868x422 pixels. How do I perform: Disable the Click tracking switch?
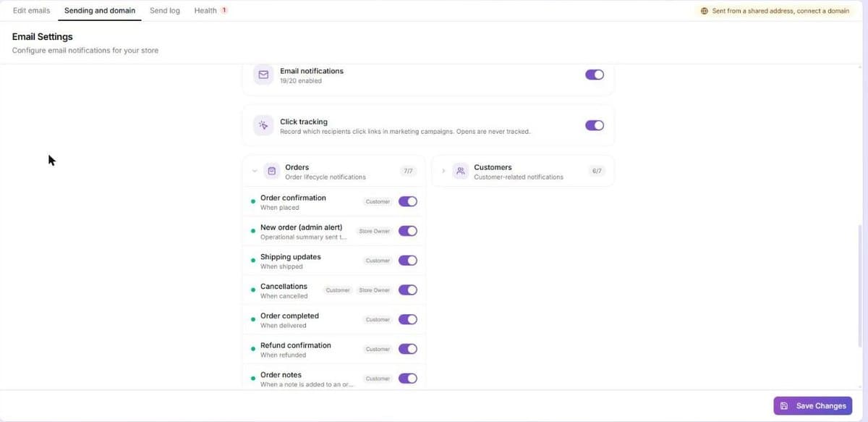[595, 125]
